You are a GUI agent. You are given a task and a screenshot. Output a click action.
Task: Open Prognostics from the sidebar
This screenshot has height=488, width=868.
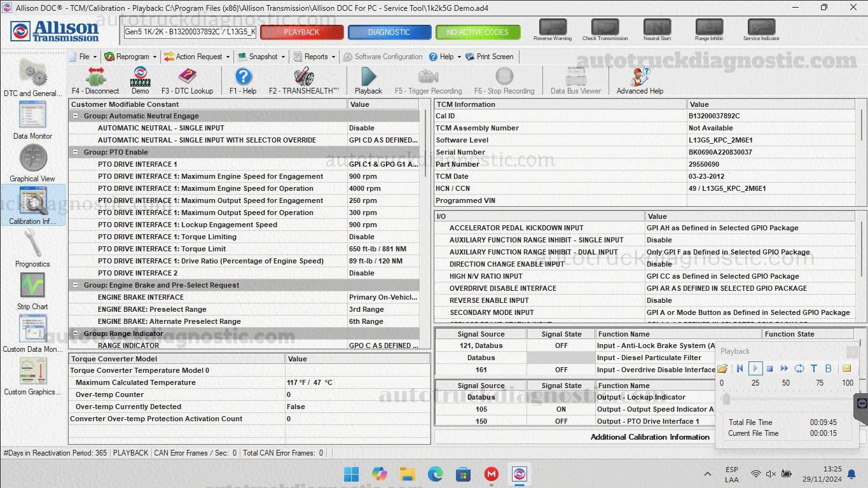[x=32, y=247]
